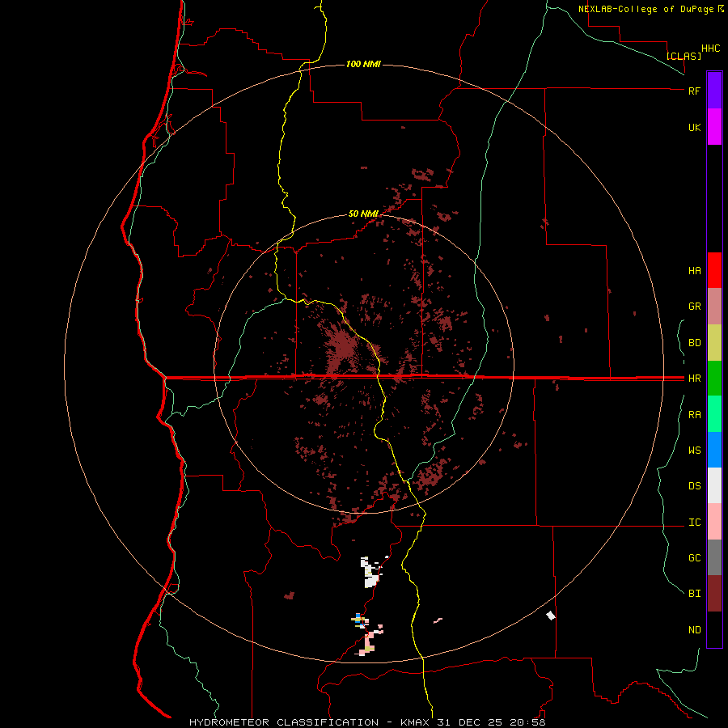
Task: Click the UK legend label
Action: (694, 127)
